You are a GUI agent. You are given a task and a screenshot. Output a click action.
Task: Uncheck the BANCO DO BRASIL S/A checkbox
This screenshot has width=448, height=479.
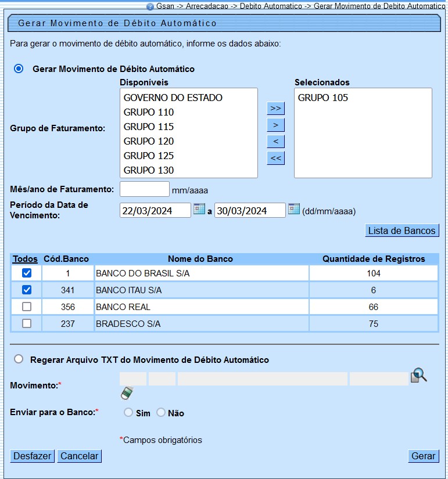(27, 273)
